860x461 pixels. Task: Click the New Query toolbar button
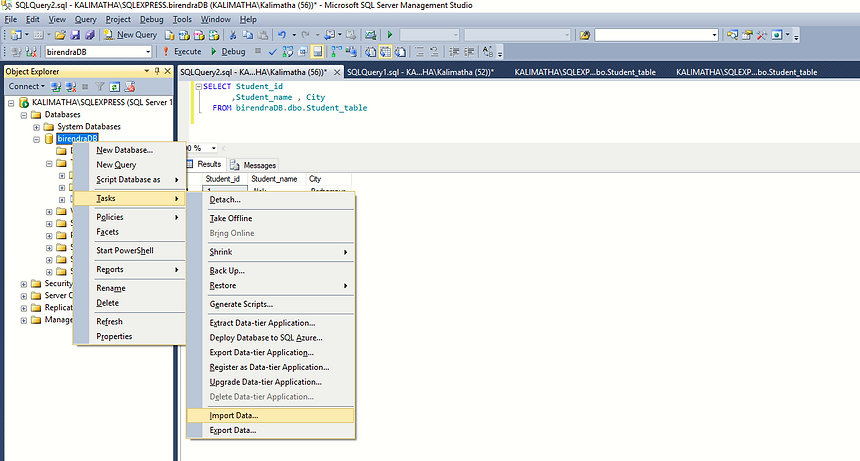130,35
